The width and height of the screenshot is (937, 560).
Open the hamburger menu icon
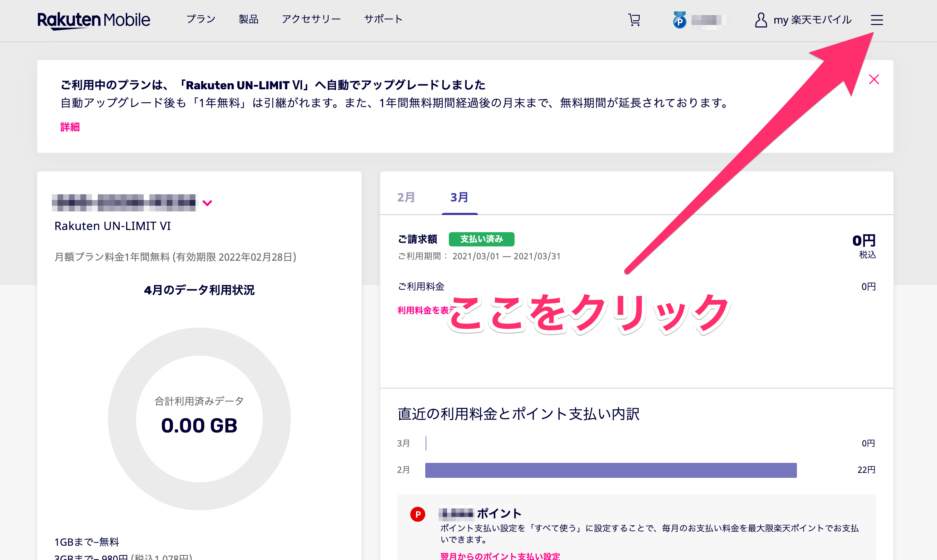[x=877, y=20]
